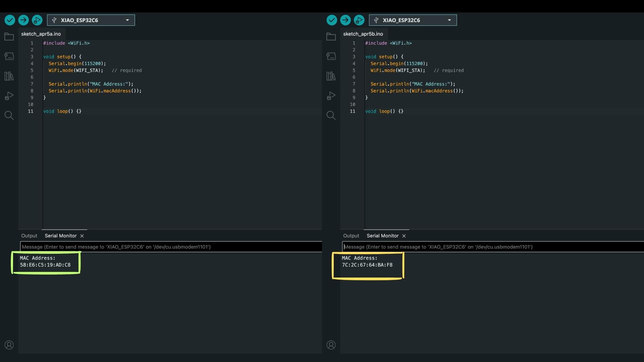Switch to Output tab in left IDE
Viewport: 644px width, 362px height.
pyautogui.click(x=29, y=236)
